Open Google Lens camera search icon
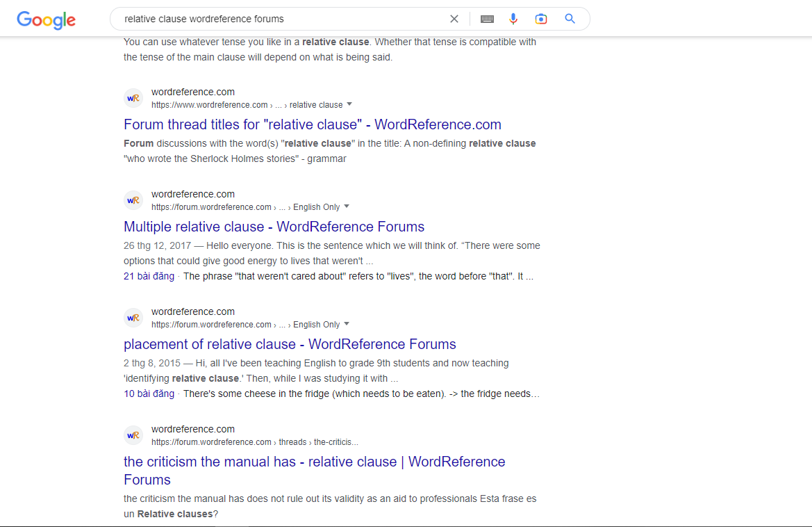812x527 pixels. coord(541,19)
